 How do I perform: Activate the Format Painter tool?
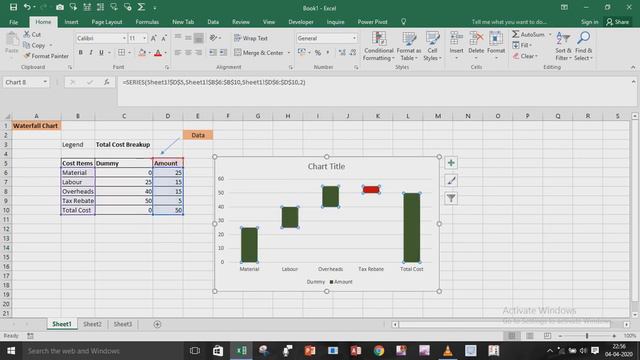tap(46, 56)
